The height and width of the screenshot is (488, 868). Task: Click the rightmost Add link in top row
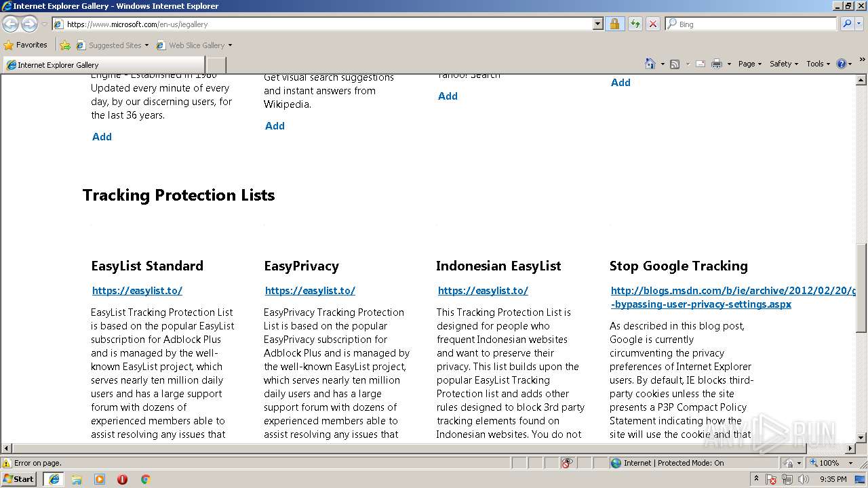pos(620,83)
